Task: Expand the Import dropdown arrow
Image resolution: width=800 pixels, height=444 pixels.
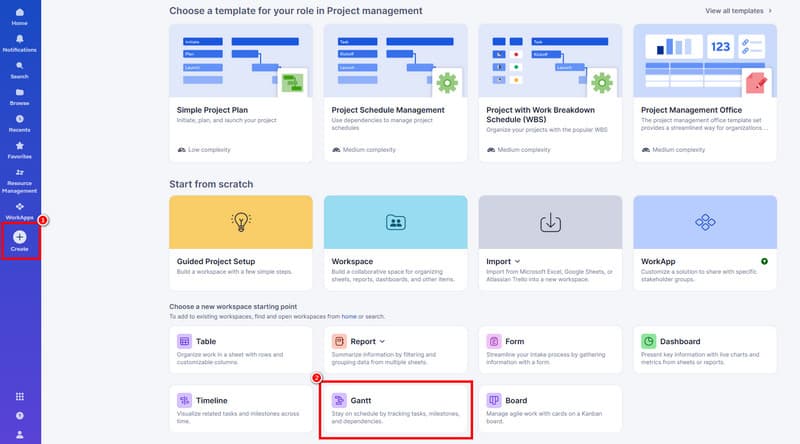Action: click(517, 261)
